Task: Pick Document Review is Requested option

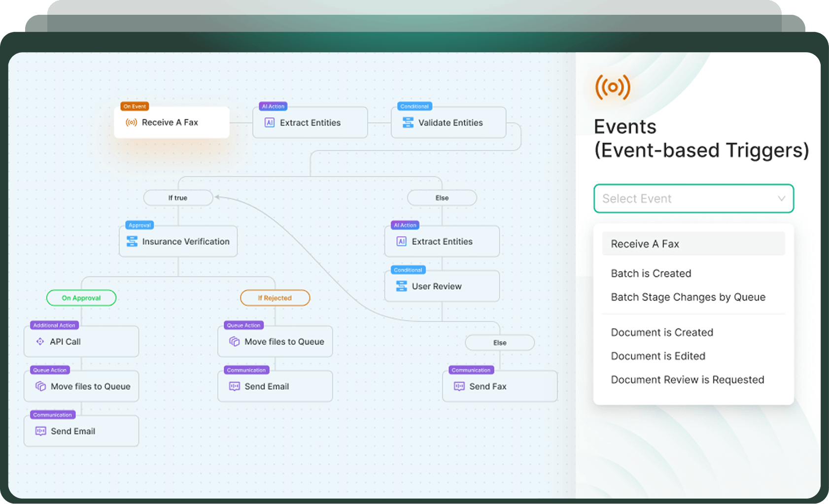Action: point(688,380)
